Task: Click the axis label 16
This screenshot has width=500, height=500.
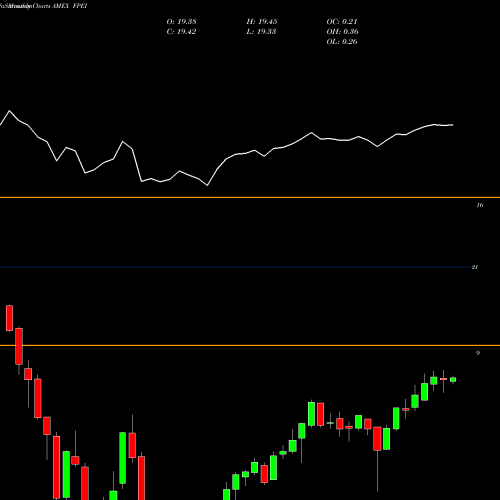Action: [x=480, y=205]
